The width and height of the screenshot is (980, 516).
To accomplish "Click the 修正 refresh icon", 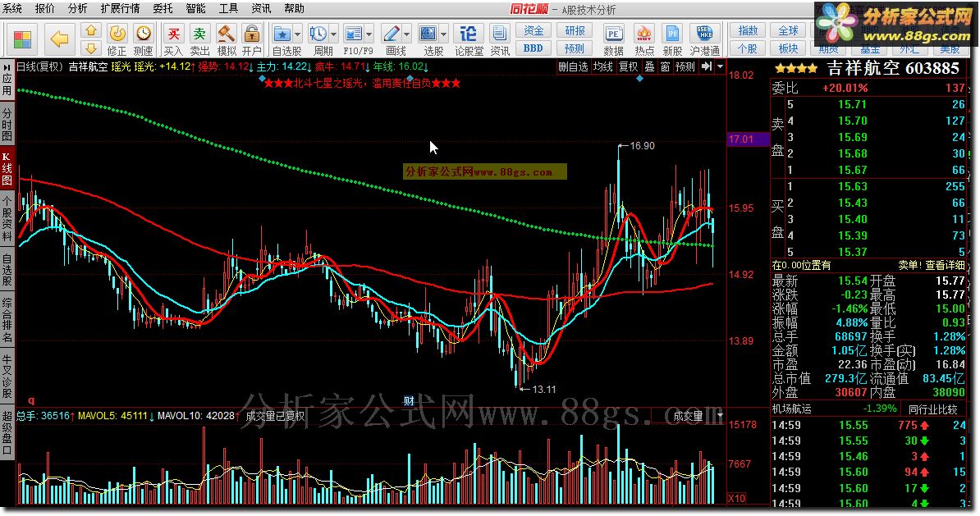I will click(x=117, y=33).
